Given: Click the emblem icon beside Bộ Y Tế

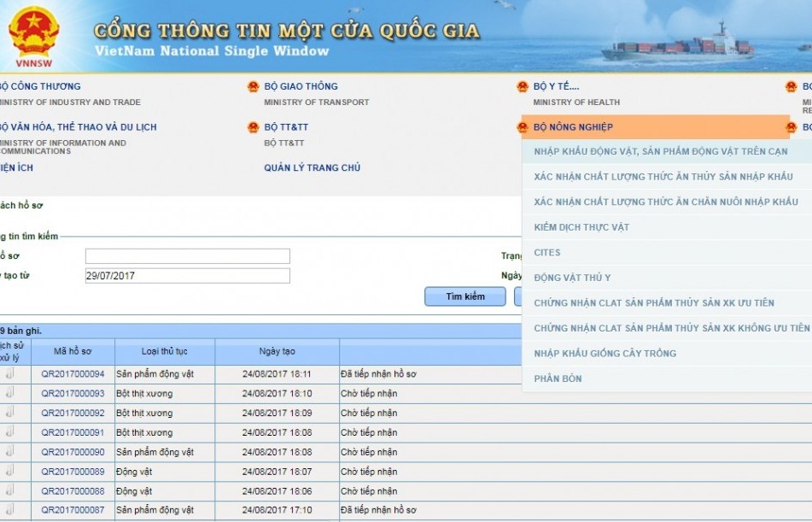Looking at the screenshot, I should [x=522, y=86].
